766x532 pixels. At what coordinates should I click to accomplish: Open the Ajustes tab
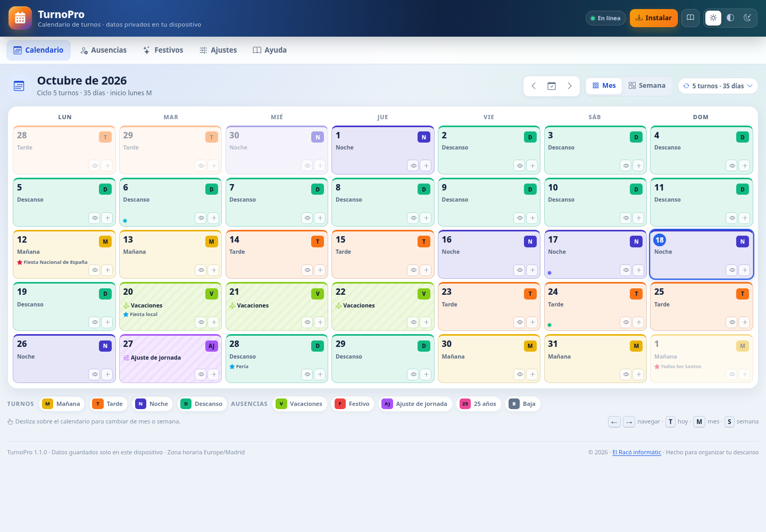(x=218, y=50)
